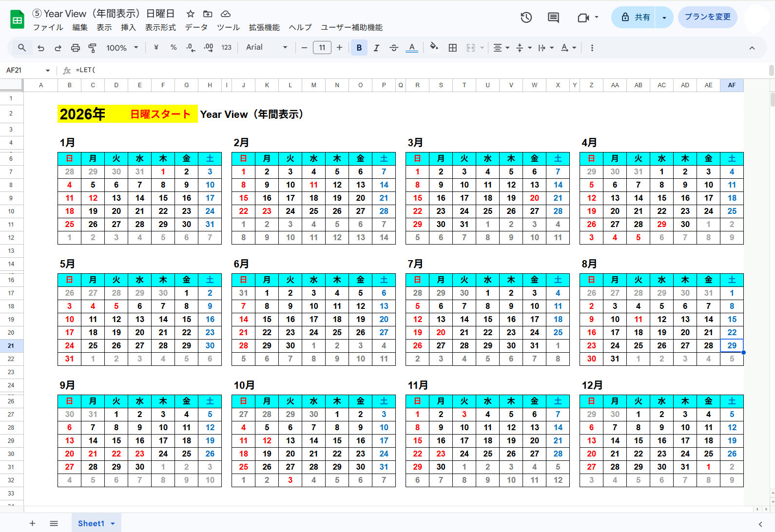Undo the last action
Viewport: 775px width, 532px height.
tap(41, 48)
